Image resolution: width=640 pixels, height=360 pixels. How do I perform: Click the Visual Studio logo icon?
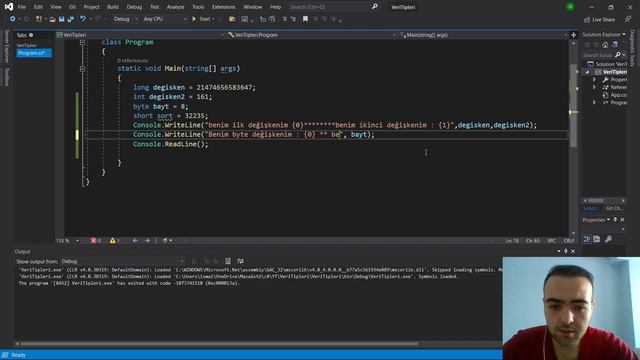point(9,7)
